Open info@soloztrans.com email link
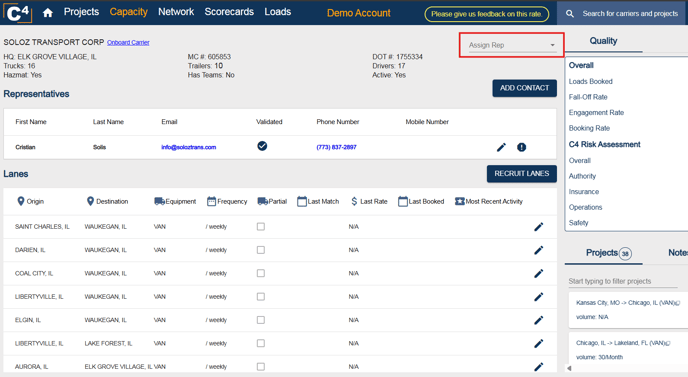The height and width of the screenshot is (377, 688). point(189,147)
